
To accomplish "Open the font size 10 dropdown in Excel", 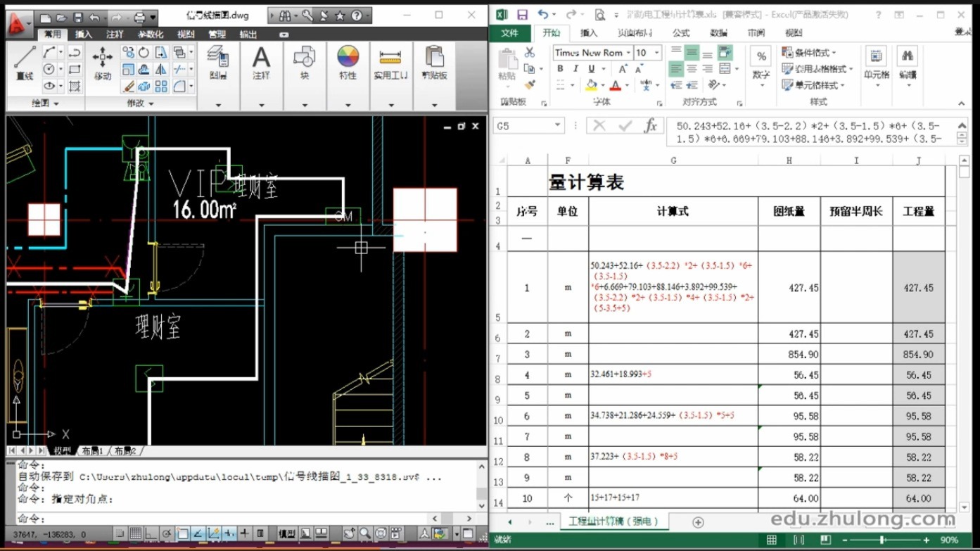I will (657, 53).
